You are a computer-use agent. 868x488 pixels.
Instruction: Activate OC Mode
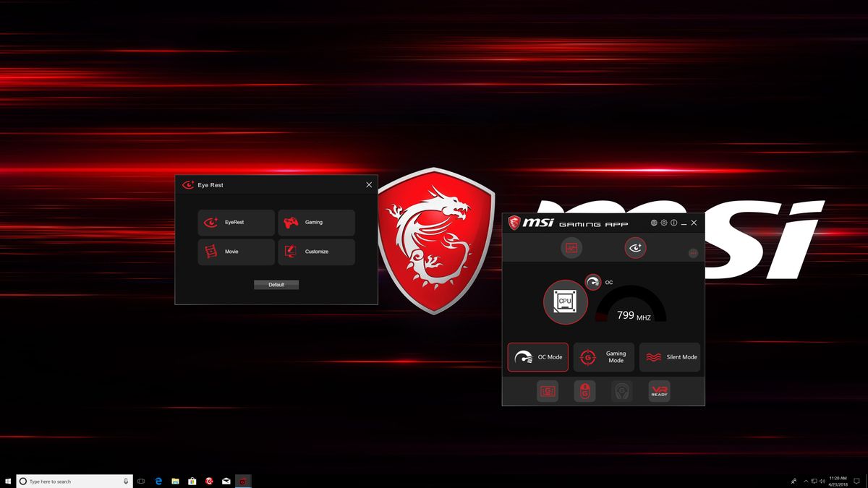[537, 357]
